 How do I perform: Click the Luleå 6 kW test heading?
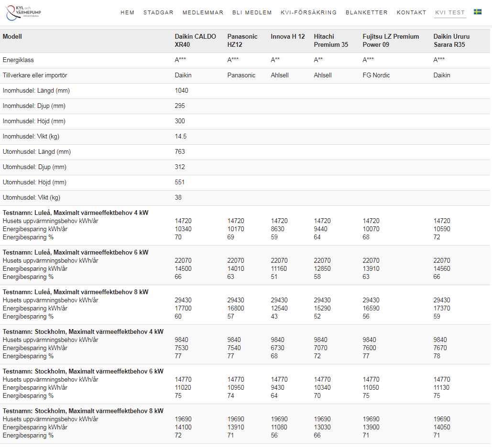76,252
